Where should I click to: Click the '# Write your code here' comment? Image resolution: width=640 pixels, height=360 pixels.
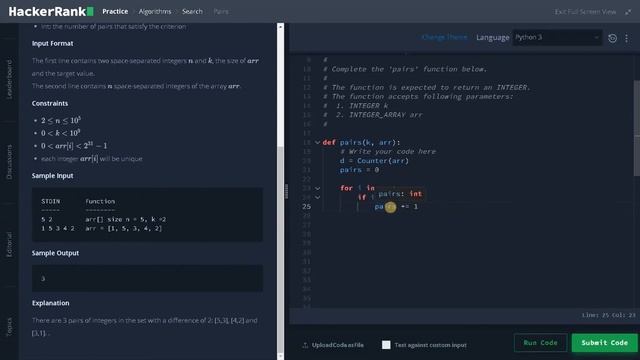(388, 151)
